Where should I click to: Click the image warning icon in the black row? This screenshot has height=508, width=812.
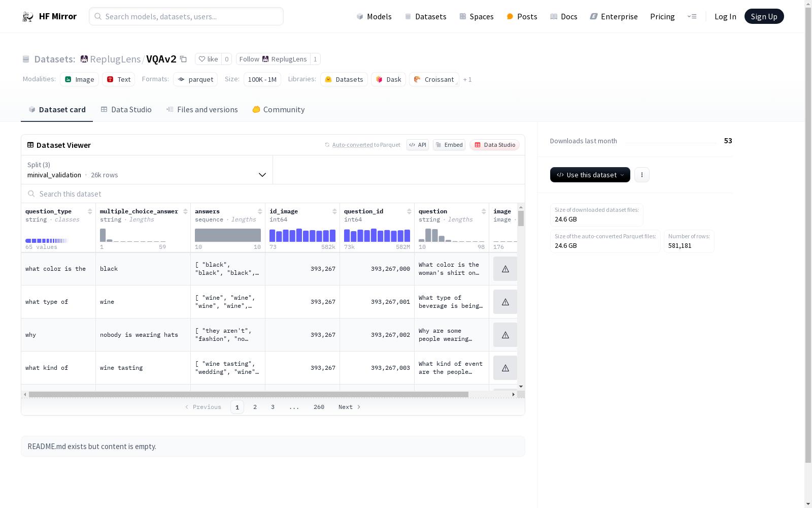[x=505, y=269]
